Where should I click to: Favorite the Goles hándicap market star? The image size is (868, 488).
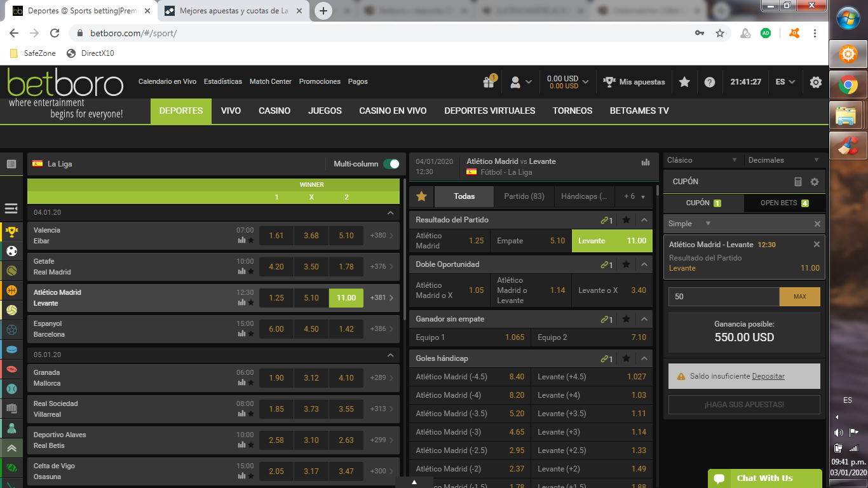[626, 359]
